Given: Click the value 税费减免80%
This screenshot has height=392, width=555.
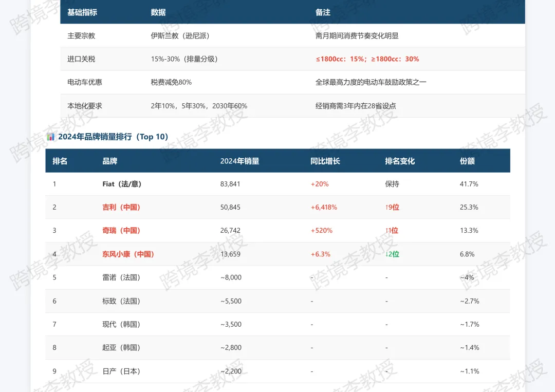Looking at the screenshot, I should click(171, 82).
